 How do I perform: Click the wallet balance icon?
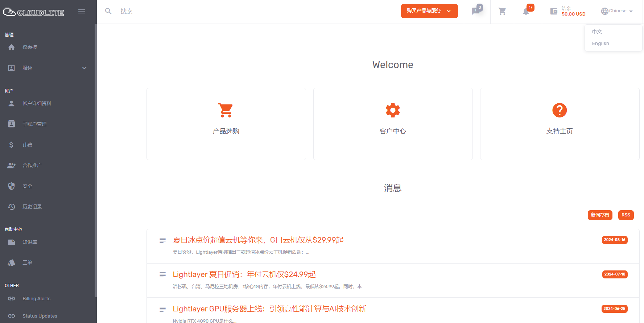tap(554, 11)
